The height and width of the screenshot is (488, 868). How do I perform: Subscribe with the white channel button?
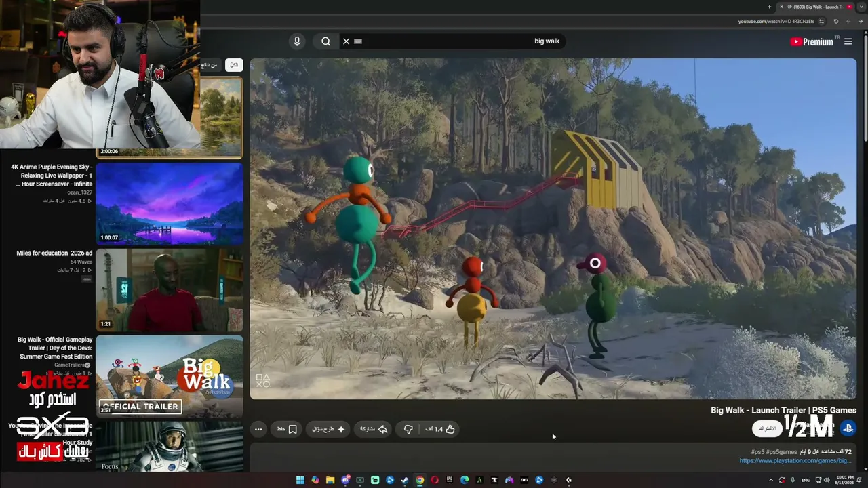pos(767,428)
